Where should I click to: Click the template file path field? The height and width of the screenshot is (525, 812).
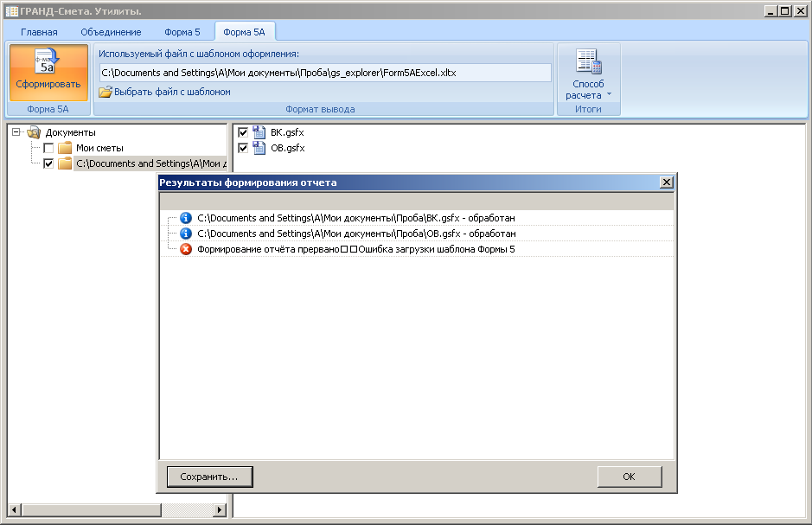(x=325, y=73)
